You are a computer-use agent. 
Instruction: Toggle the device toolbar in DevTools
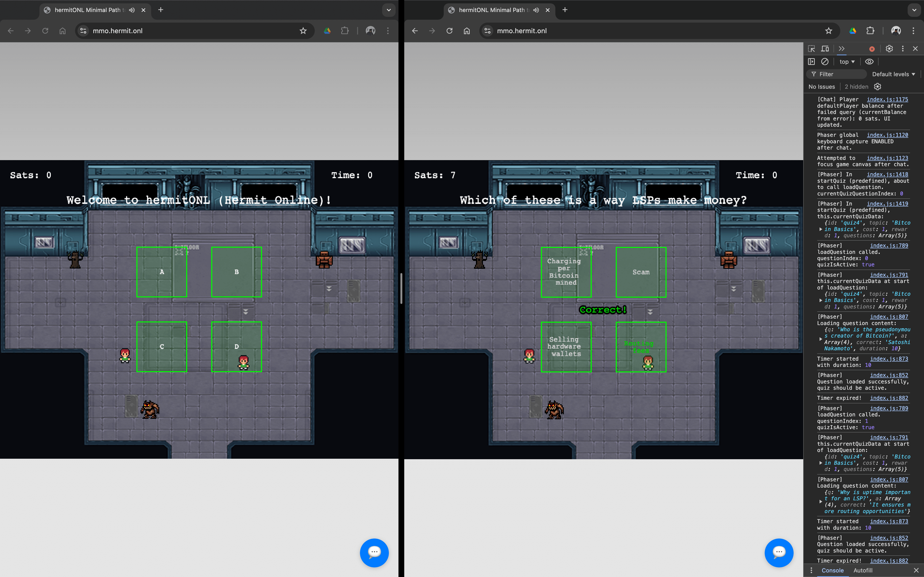(825, 49)
